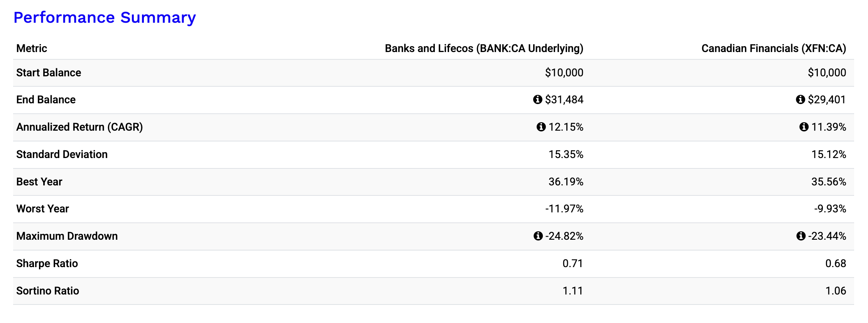Click the Best Year row label

(39, 182)
